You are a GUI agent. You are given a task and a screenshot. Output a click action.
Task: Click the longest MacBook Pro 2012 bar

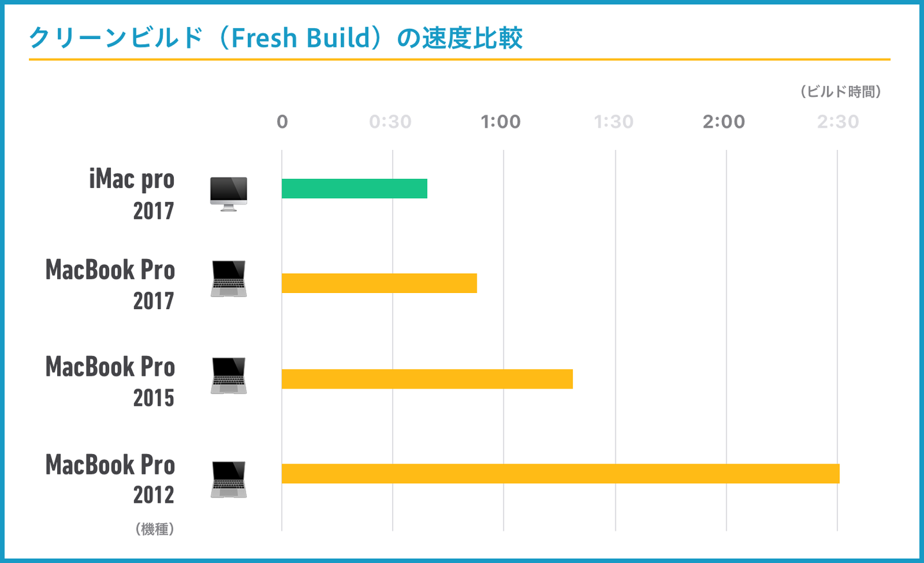(560, 473)
